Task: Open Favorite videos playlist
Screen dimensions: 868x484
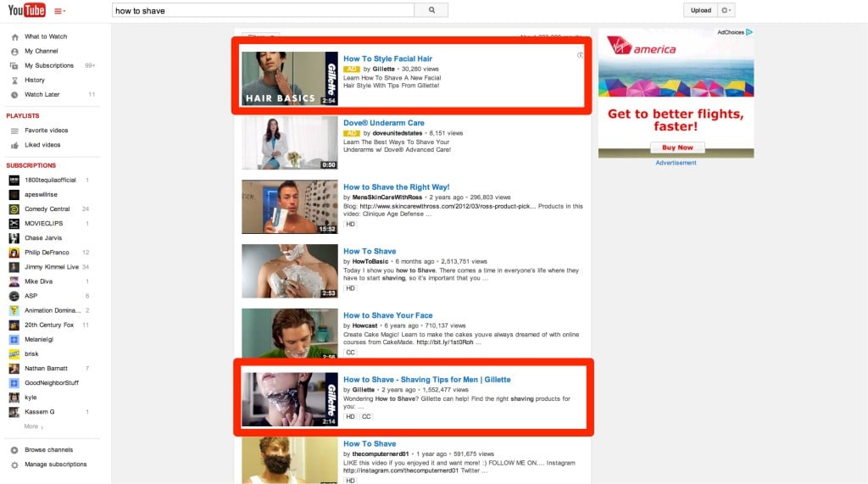Action: click(46, 131)
